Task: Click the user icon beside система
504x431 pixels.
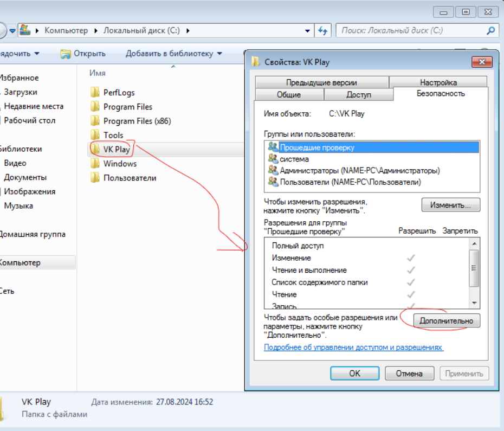Action: click(x=273, y=158)
